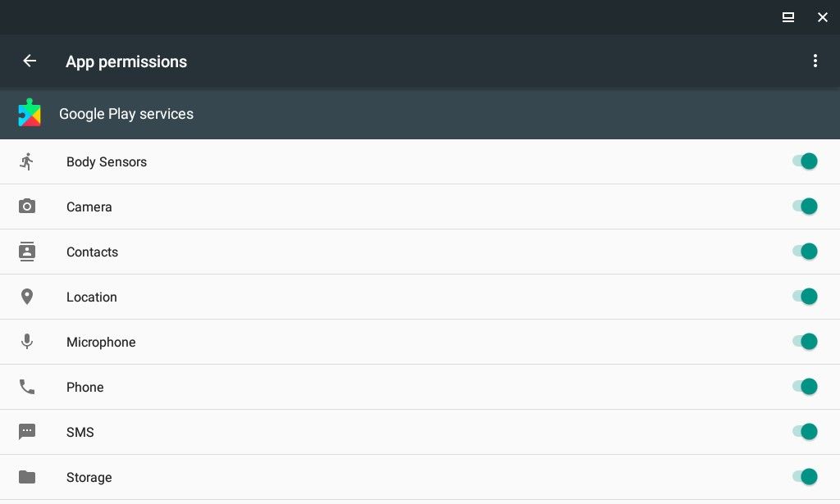Click the Microphone icon
This screenshot has width=840, height=504.
(x=27, y=342)
